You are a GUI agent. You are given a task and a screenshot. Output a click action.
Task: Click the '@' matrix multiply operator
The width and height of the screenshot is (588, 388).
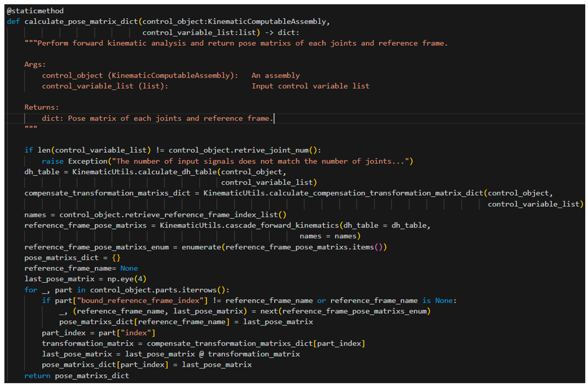pyautogui.click(x=201, y=354)
